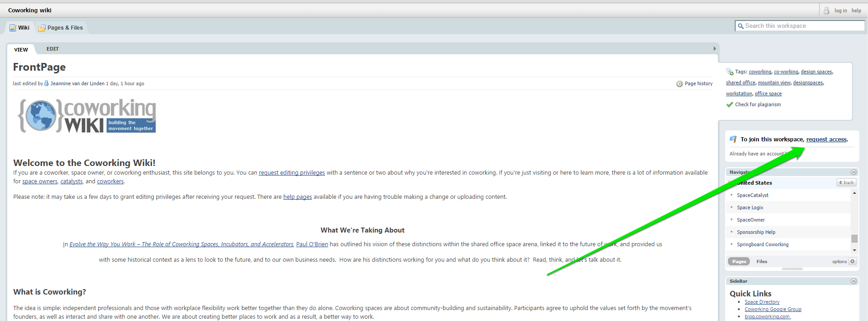
Task: Open Space Logix page in Navigator
Action: 750,207
